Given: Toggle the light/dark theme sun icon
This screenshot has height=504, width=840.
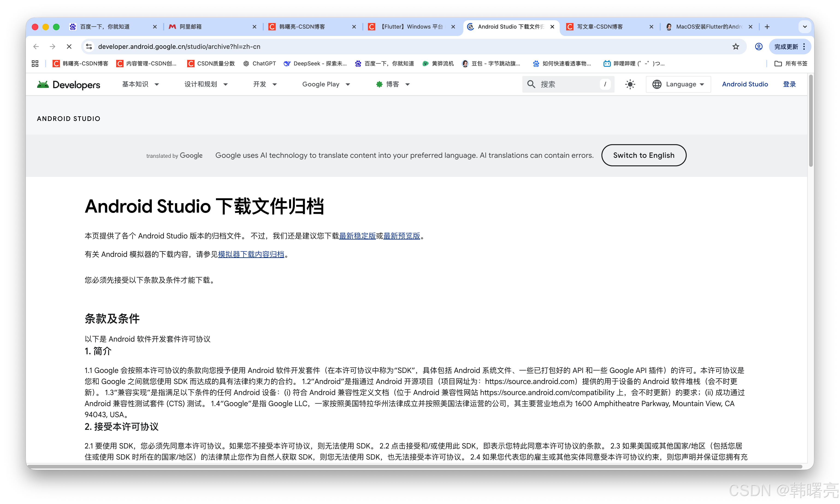Looking at the screenshot, I should click(x=630, y=84).
